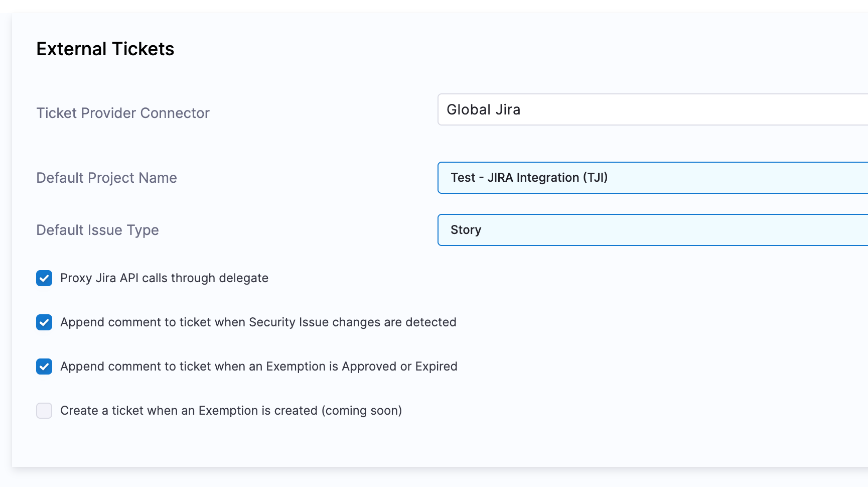Click the 'Ticket Provider Connector' field label

pyautogui.click(x=123, y=113)
